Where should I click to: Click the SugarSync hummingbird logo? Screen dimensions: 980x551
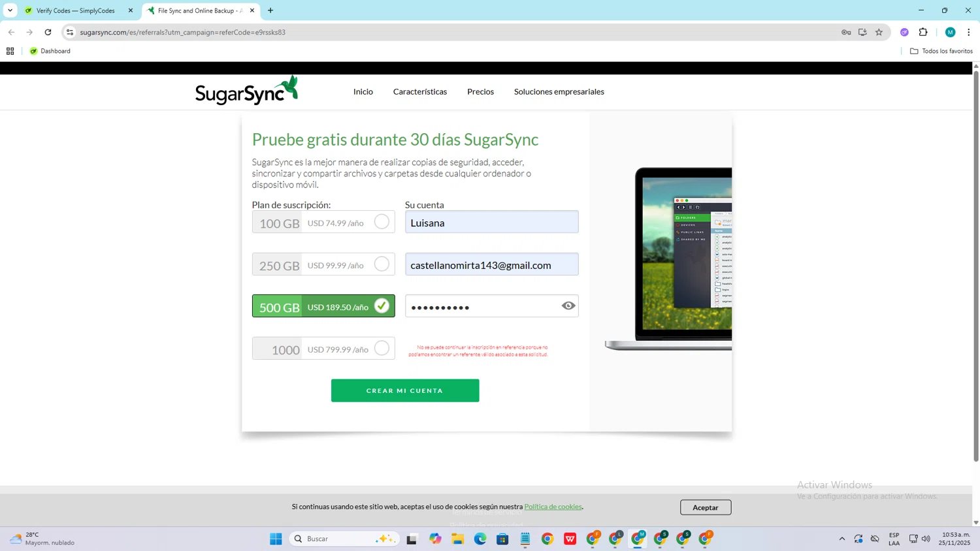(247, 91)
